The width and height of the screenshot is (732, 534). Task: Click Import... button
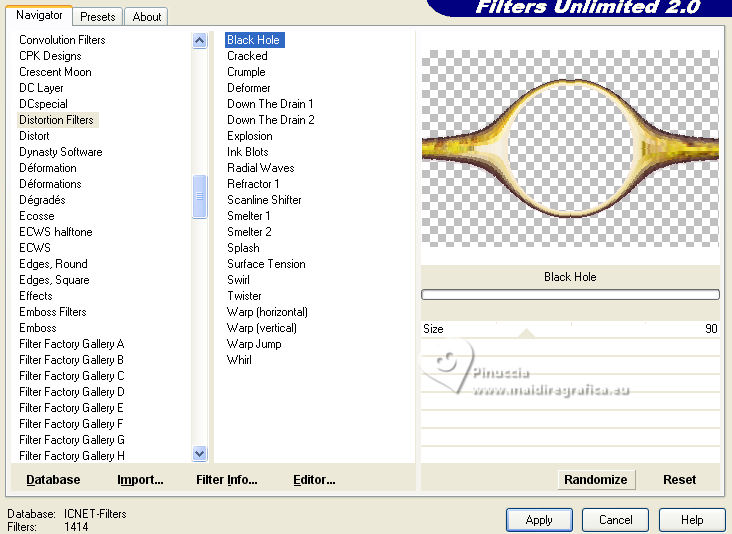(140, 480)
